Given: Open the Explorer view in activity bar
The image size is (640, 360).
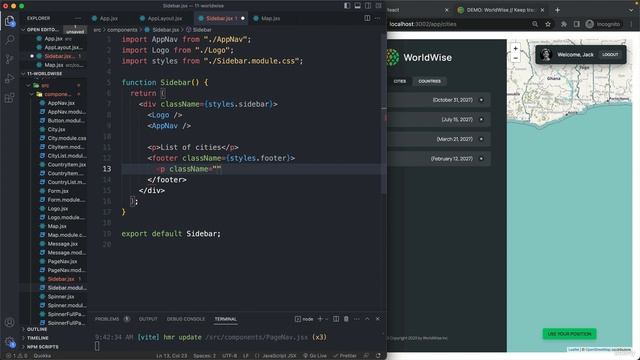Looking at the screenshot, I should coord(9,20).
